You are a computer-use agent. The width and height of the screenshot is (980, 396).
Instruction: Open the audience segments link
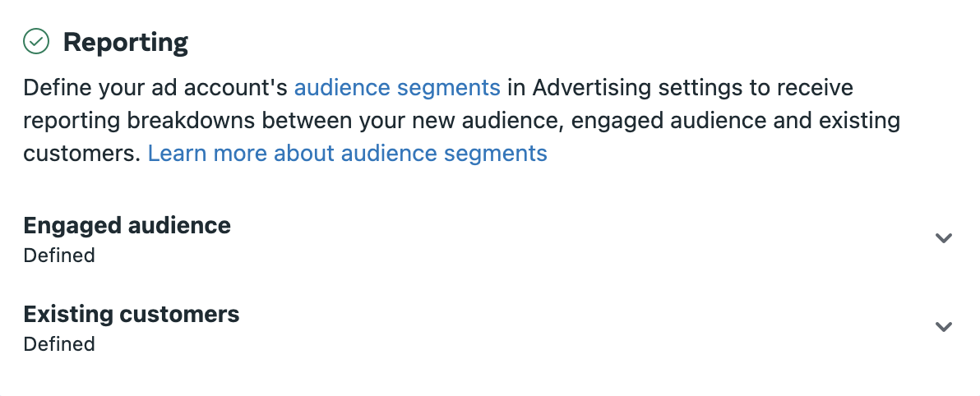pyautogui.click(x=397, y=88)
